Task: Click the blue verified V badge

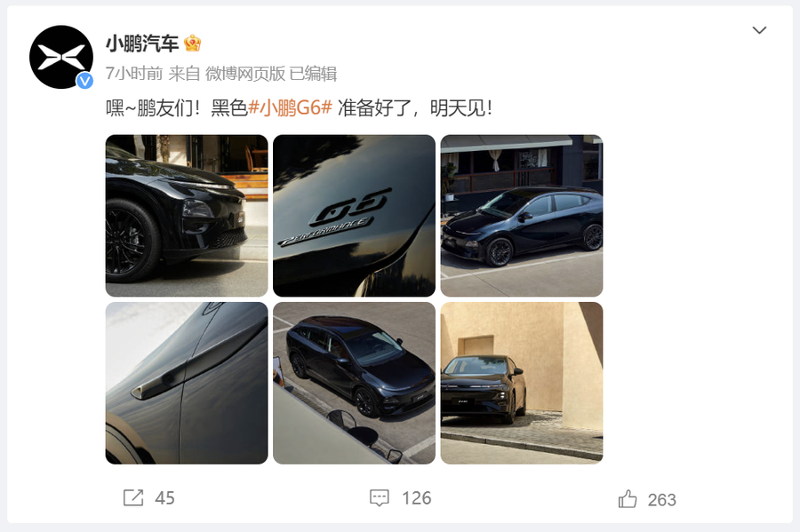Action: tap(84, 81)
